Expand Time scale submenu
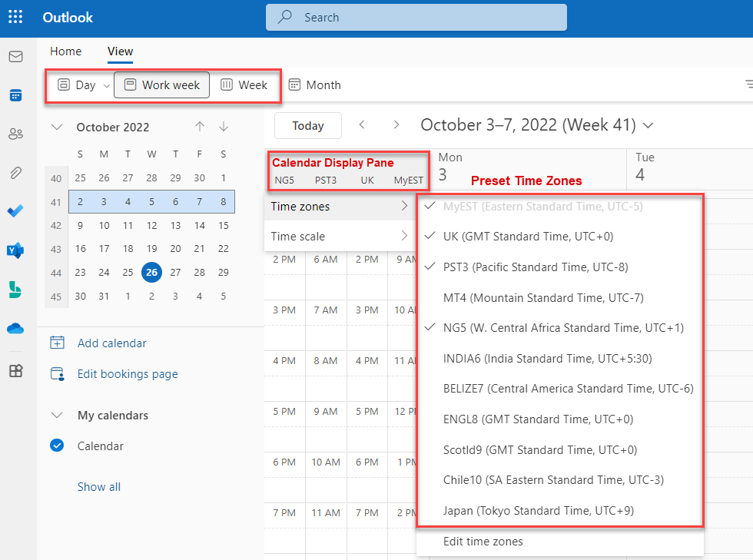The width and height of the screenshot is (753, 560). (340, 237)
